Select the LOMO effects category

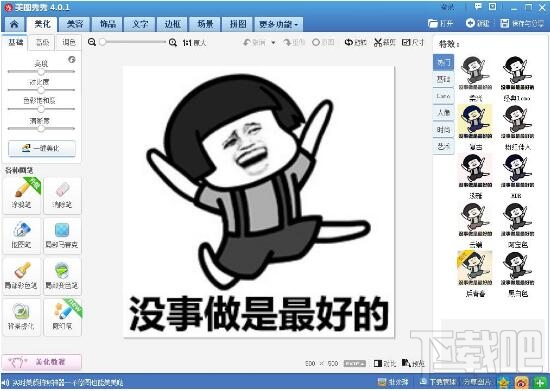[444, 96]
